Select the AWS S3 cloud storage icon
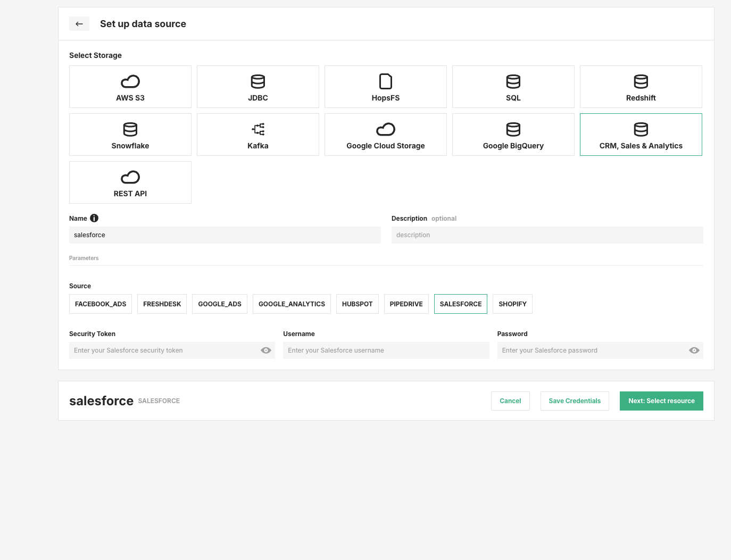 coord(130,81)
